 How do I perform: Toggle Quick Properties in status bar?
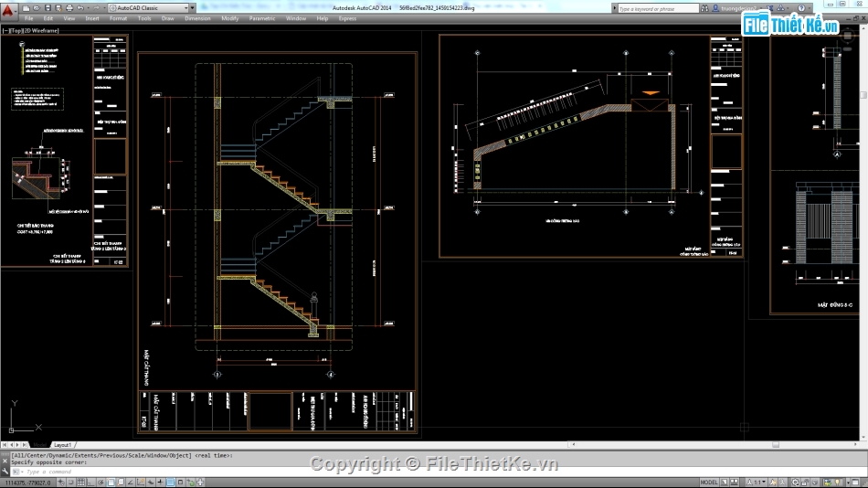181,483
